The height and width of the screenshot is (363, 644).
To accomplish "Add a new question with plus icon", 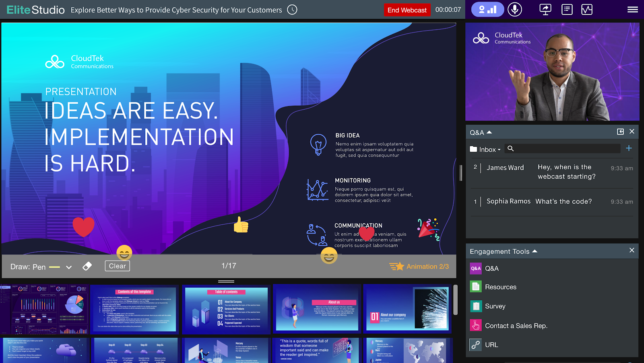I will pos(629,148).
